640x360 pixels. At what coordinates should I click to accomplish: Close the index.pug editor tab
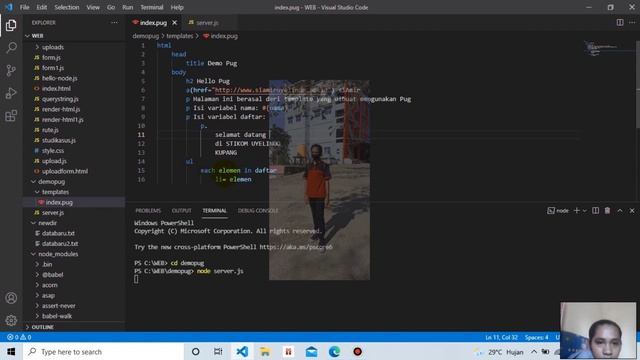175,23
